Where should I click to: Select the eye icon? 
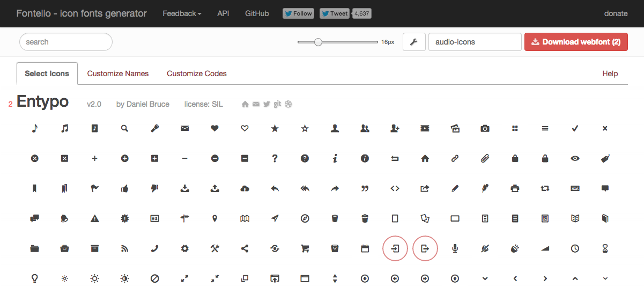[575, 158]
